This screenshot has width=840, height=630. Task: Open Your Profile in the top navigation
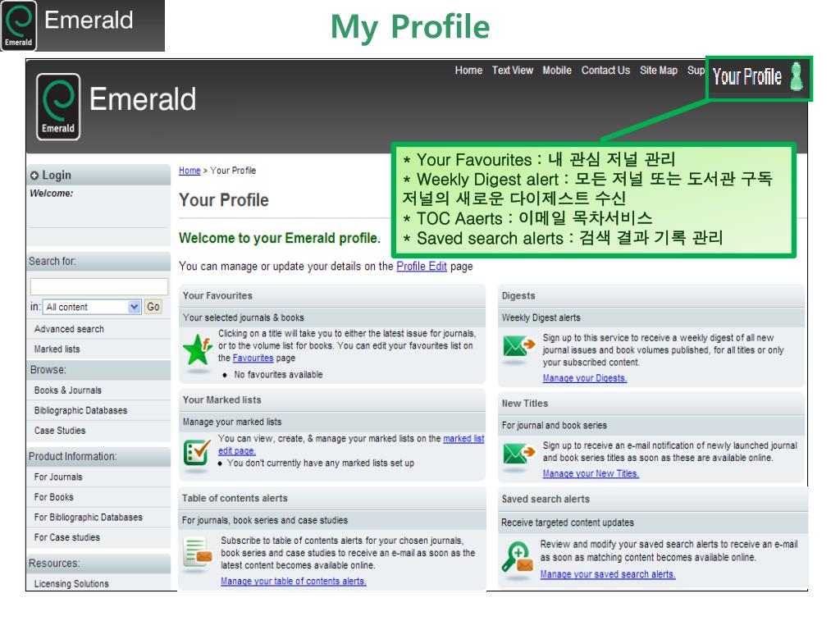(x=746, y=77)
